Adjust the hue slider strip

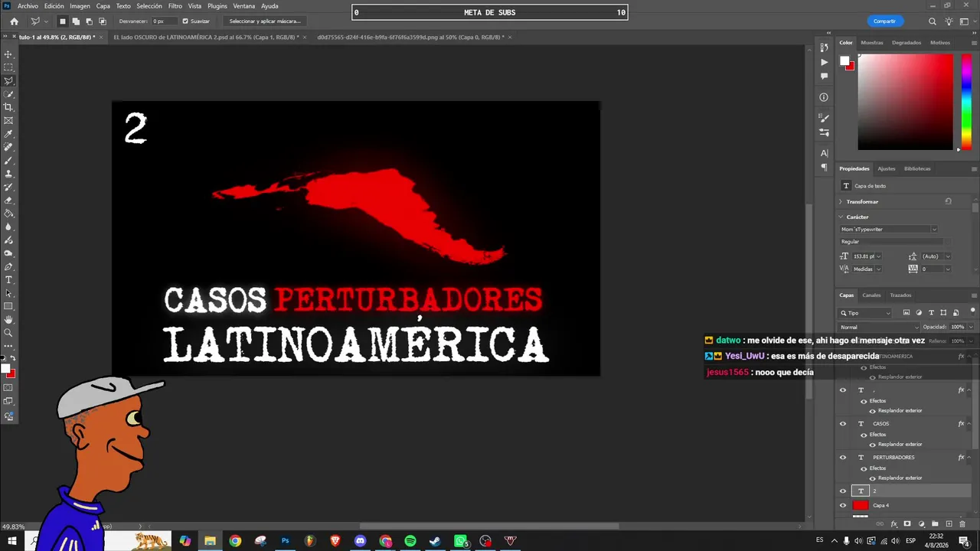967,102
